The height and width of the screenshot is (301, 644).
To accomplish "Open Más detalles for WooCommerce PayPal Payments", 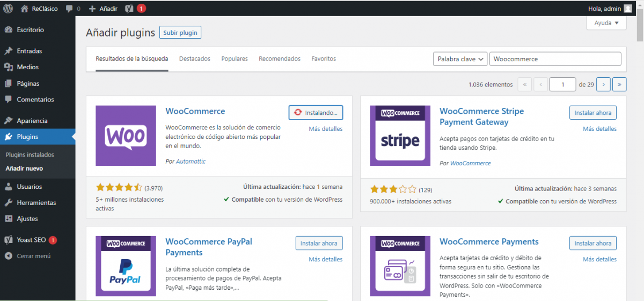I will (x=325, y=259).
